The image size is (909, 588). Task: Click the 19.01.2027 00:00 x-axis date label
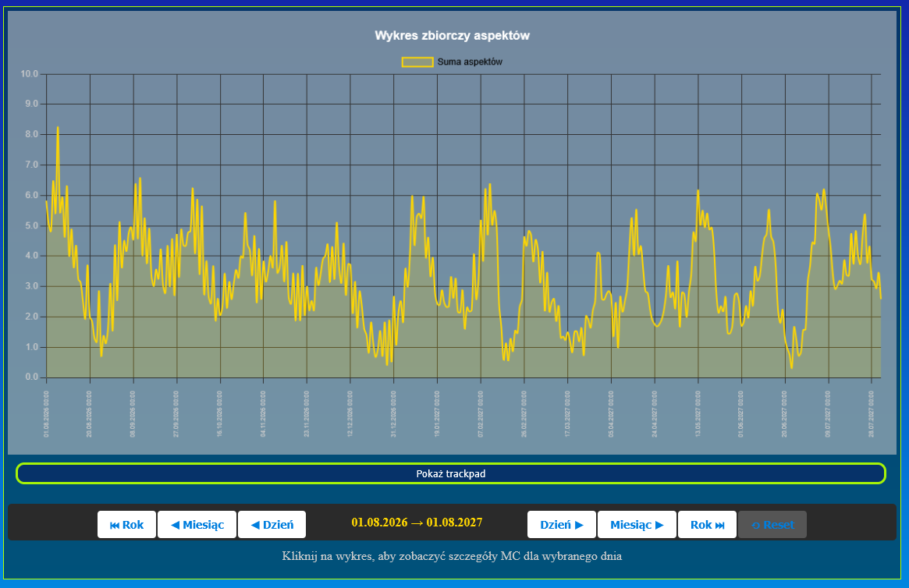437,413
